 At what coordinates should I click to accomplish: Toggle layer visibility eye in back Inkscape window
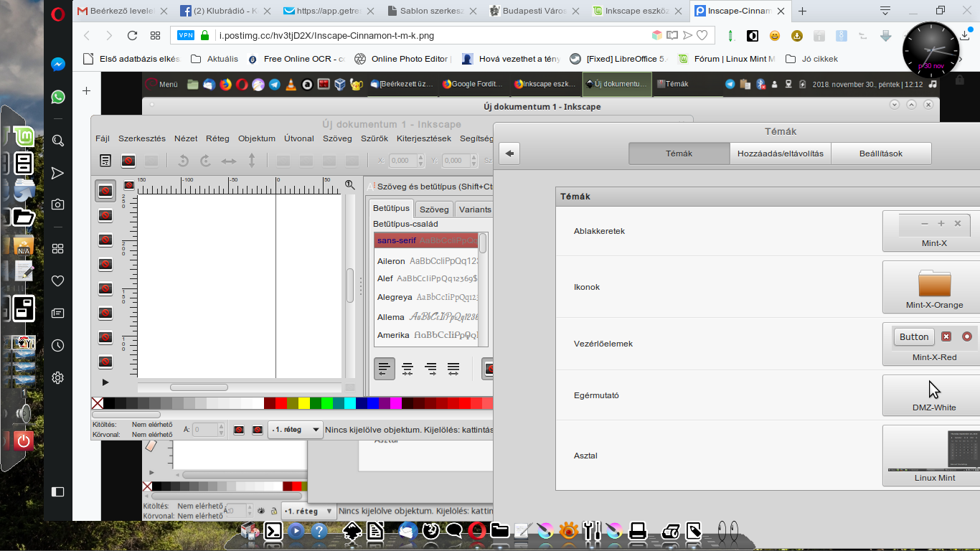(262, 511)
